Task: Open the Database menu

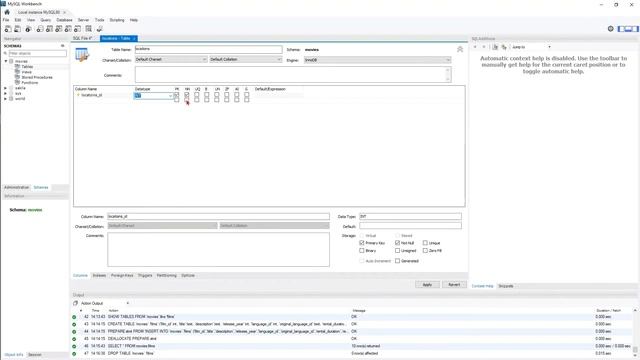Action: pos(64,20)
